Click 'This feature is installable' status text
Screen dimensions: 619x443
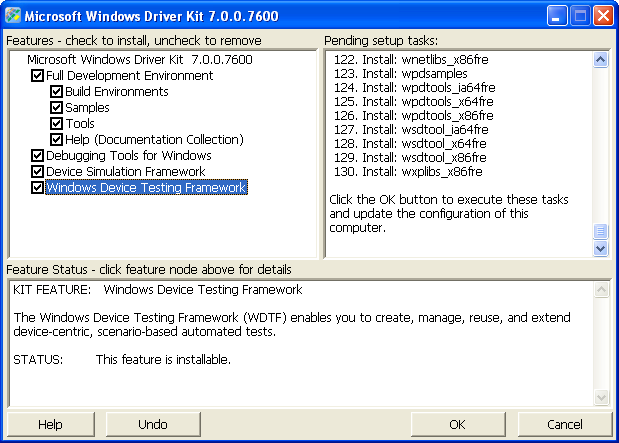(163, 360)
